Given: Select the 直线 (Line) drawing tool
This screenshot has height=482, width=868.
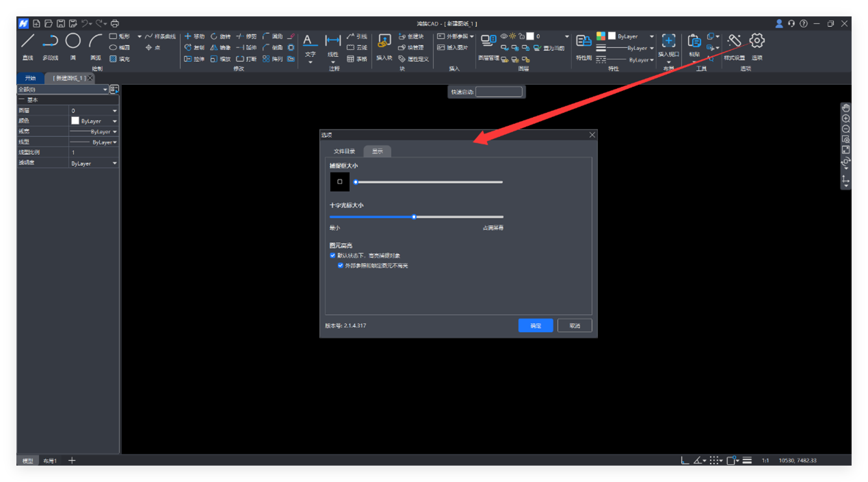Looking at the screenshot, I should (x=28, y=42).
